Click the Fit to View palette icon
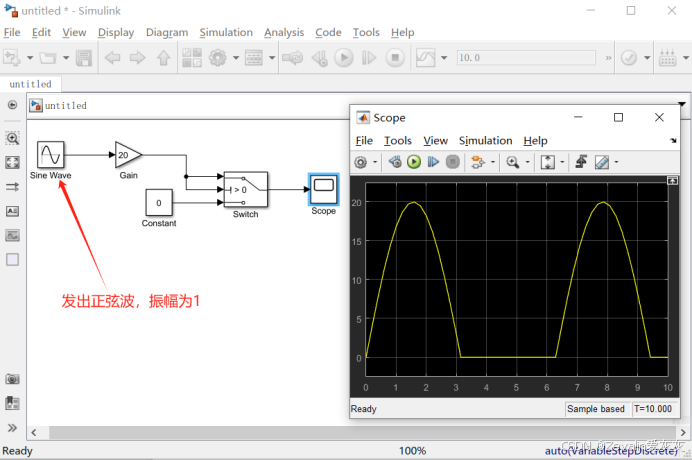Image resolution: width=692 pixels, height=460 pixels. tap(12, 162)
